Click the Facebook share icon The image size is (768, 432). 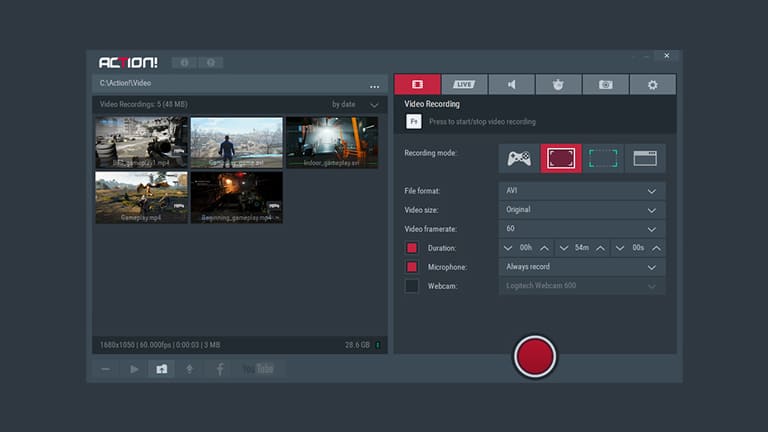(220, 369)
